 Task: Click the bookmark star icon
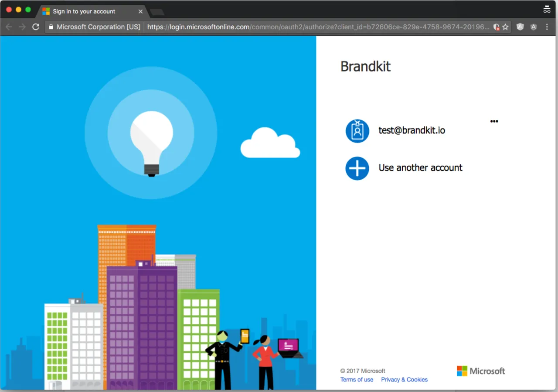(x=506, y=27)
